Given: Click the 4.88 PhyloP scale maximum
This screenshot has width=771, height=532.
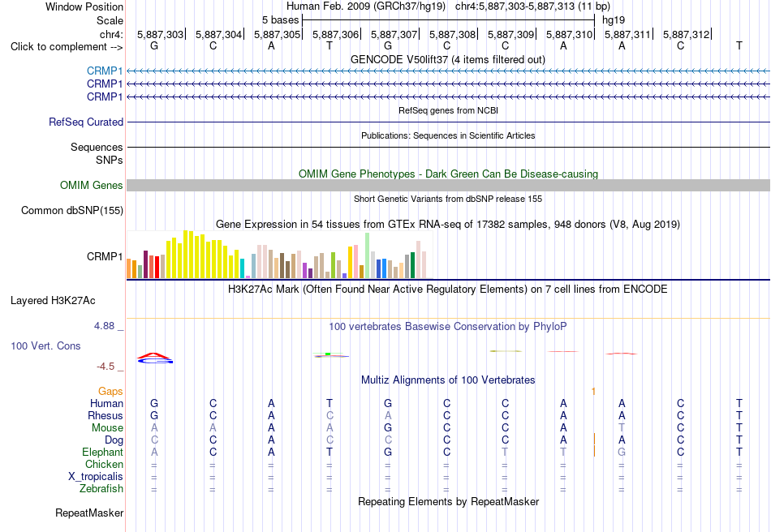Looking at the screenshot, I should (104, 326).
